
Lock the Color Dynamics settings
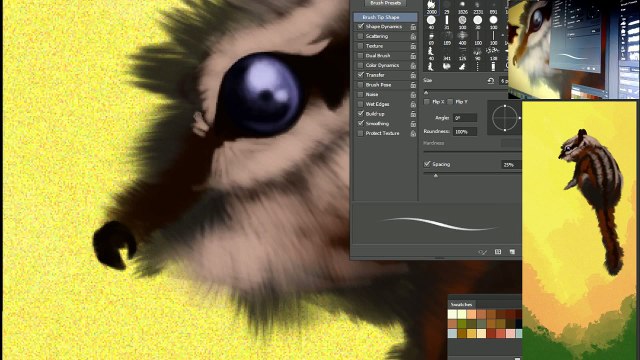(413, 66)
